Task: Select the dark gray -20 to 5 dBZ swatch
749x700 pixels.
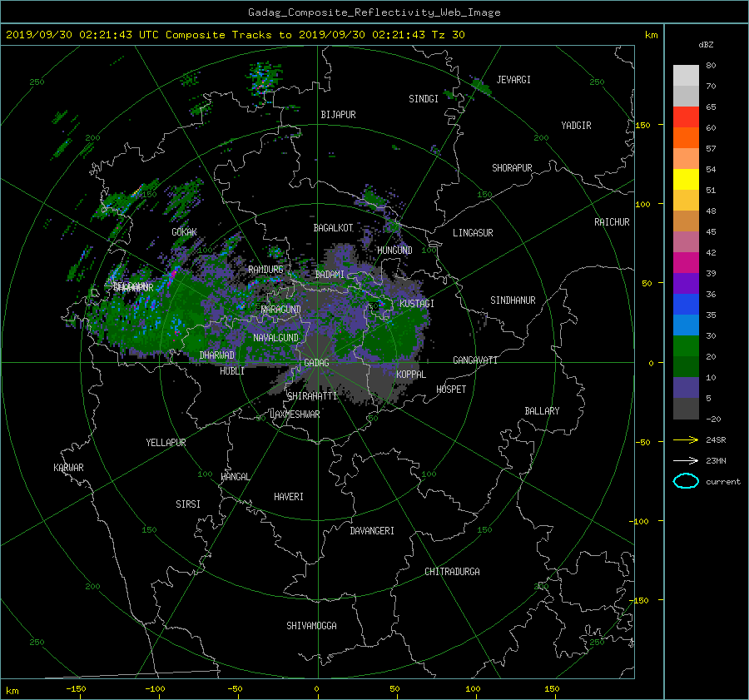Action: click(686, 409)
